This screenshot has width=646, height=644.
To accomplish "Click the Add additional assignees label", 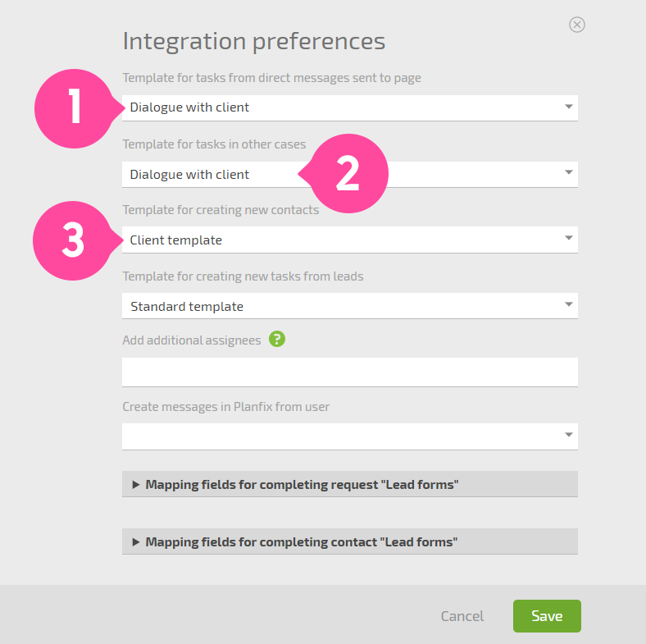I will 192,340.
